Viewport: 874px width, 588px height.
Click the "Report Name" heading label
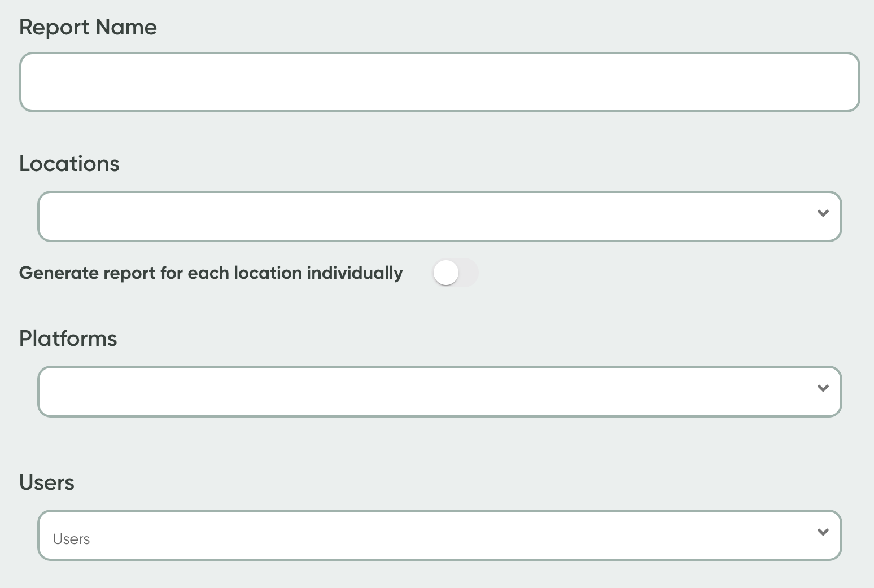pos(88,27)
